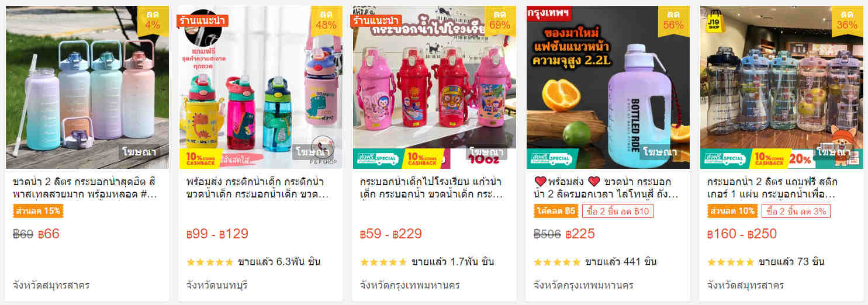Open the dinosaur kids bottle product image
Image resolution: width=868 pixels, height=305 pixels.
click(261, 88)
